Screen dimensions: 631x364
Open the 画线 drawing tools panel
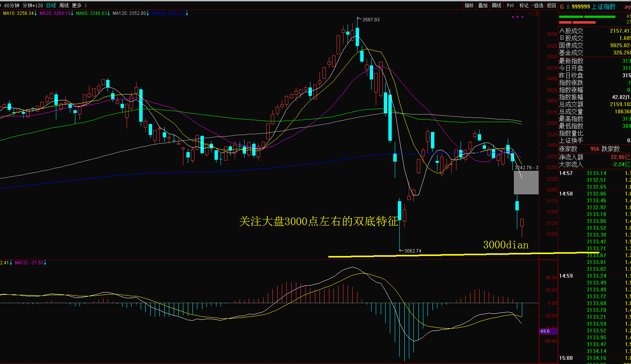point(496,5)
